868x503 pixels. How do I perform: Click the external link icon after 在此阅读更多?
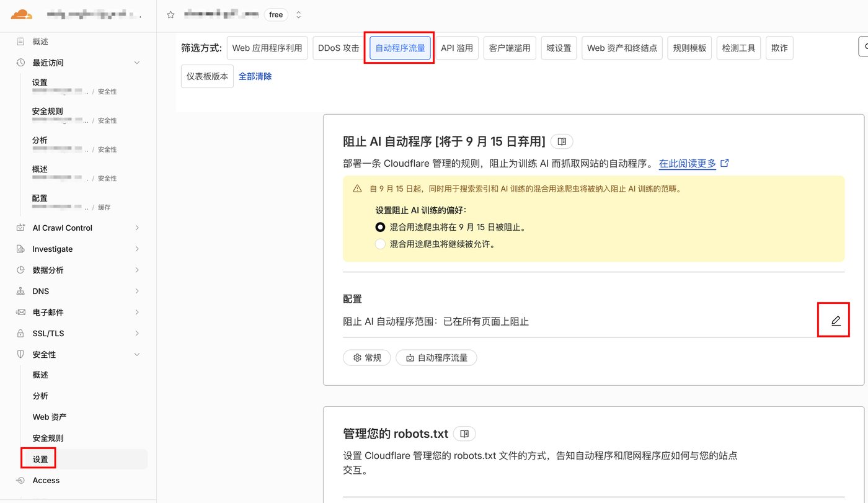point(724,164)
